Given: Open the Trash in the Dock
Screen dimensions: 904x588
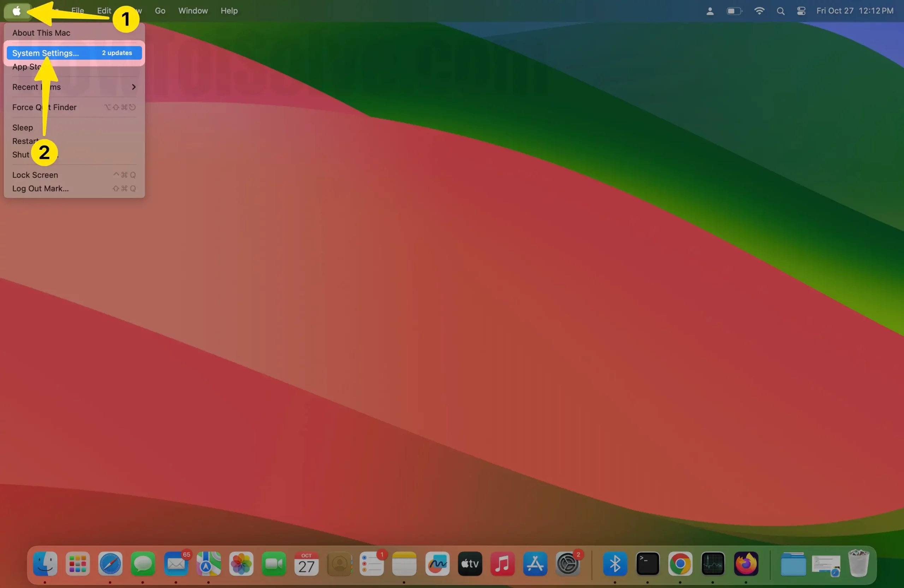Looking at the screenshot, I should pos(859,563).
